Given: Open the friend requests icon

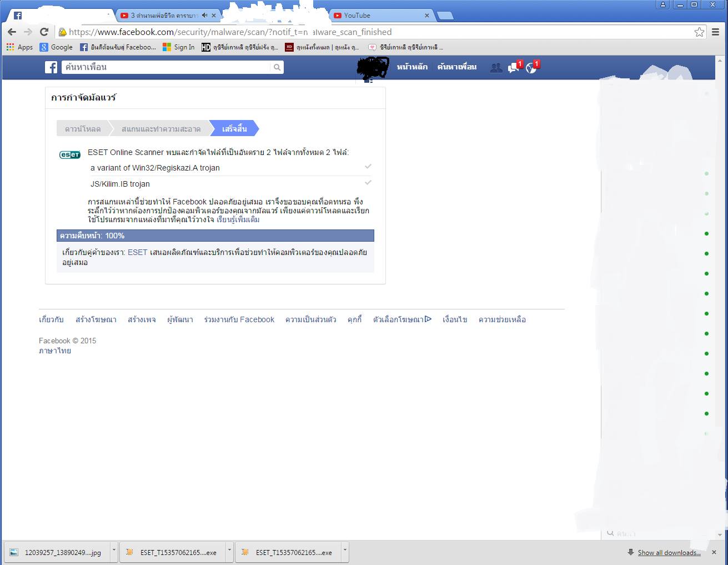Looking at the screenshot, I should [496, 68].
